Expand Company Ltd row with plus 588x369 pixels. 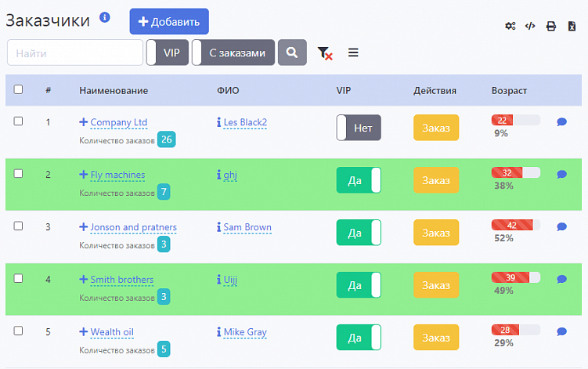coord(84,122)
